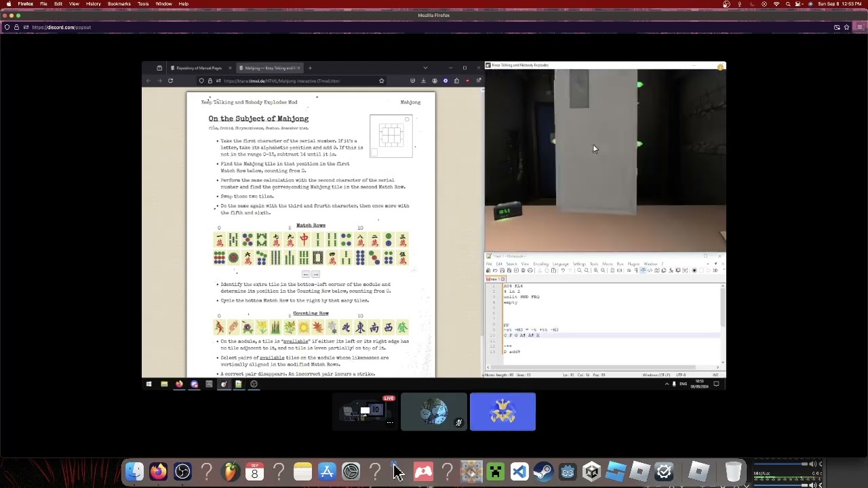Viewport: 868px width, 488px height.
Task: Open Unity Hub cube icon in Dock
Action: (x=591, y=471)
